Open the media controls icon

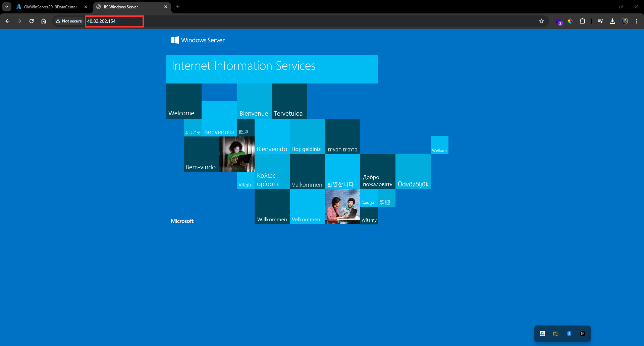point(600,21)
